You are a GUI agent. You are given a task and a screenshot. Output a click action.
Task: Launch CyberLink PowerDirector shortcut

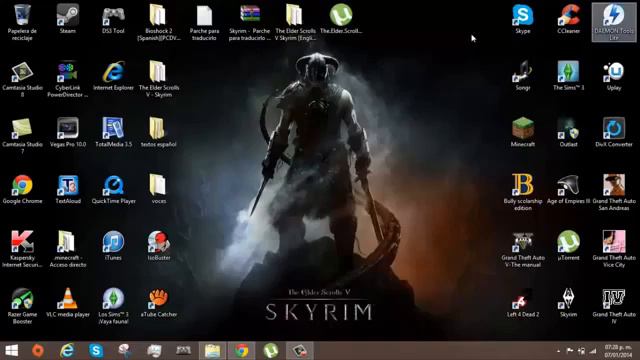tap(68, 79)
